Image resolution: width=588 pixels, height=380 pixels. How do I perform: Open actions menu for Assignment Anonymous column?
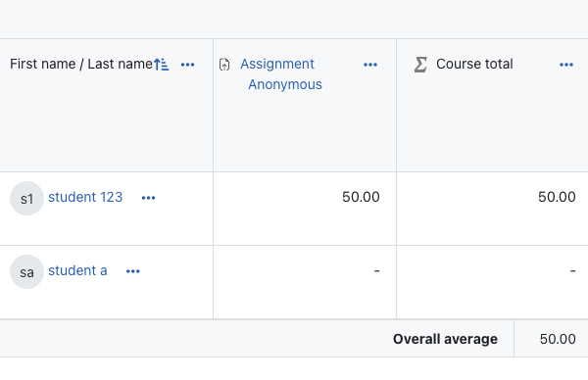pos(370,65)
